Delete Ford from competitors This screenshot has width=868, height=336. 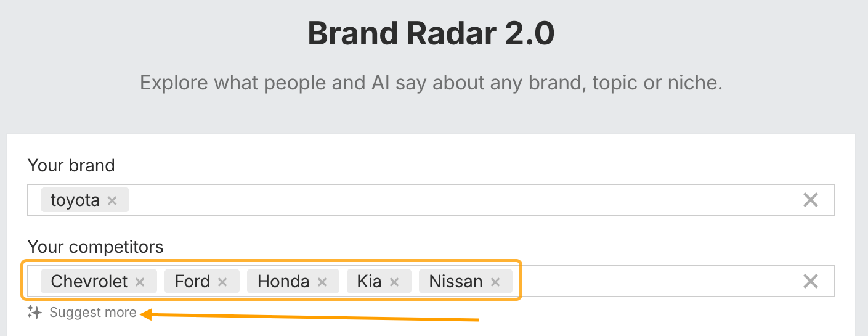(222, 282)
